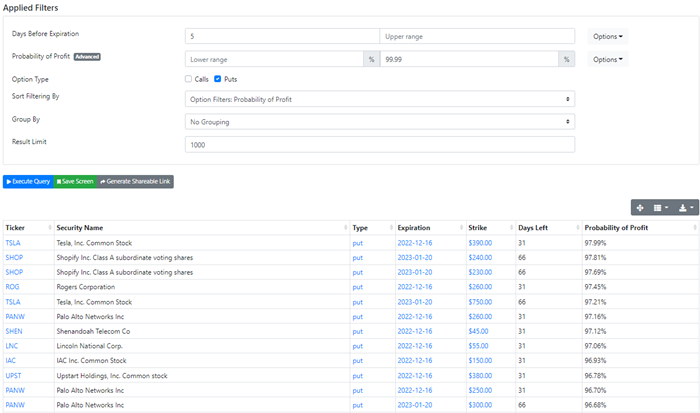Sort table by Ticker column arrows

click(50, 228)
